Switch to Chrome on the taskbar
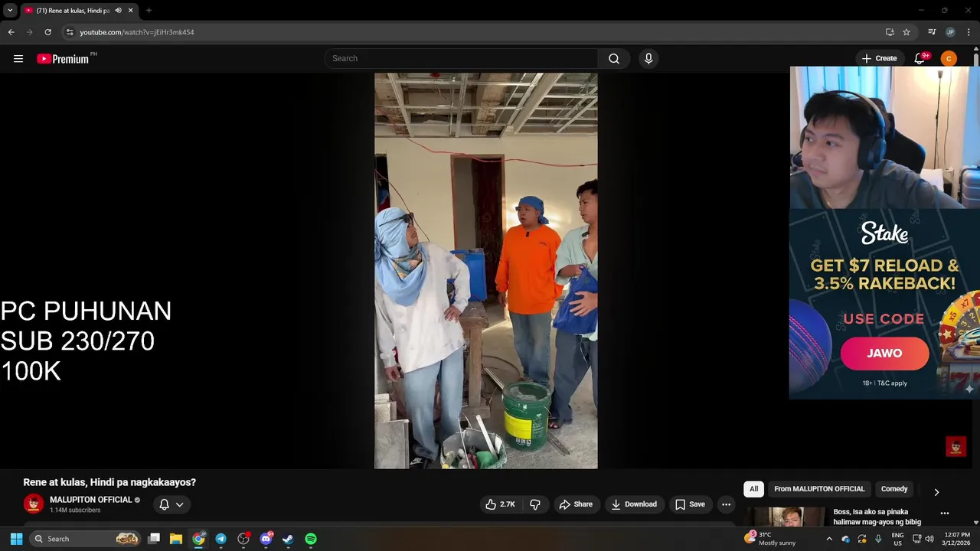This screenshot has width=980, height=551. [198, 539]
